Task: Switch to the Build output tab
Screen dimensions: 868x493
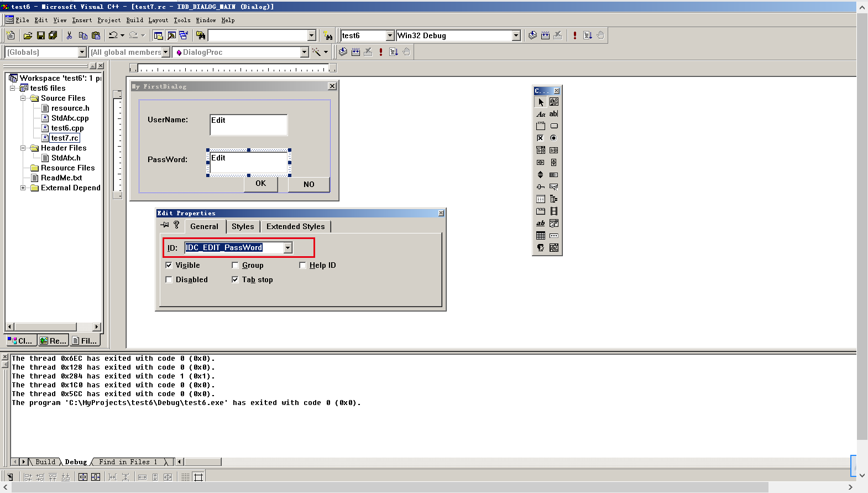Action: 45,462
